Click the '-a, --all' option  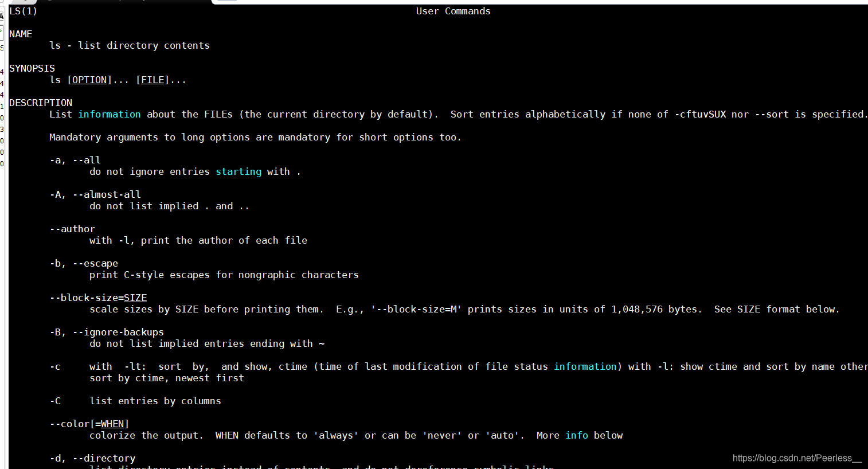(x=75, y=160)
